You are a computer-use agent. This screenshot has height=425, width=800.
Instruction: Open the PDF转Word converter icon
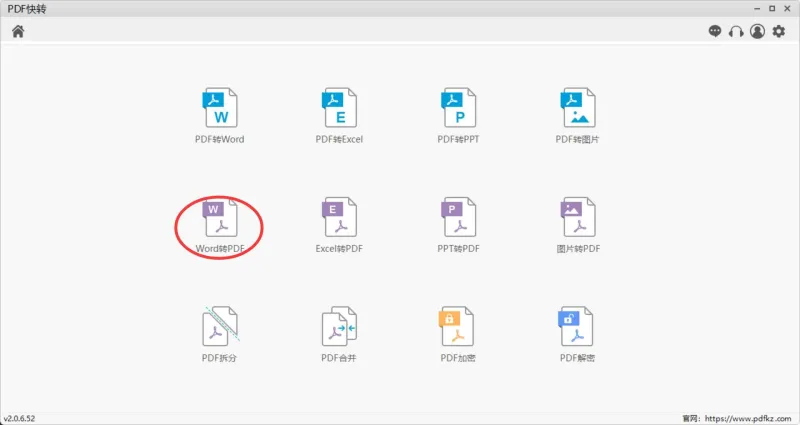tap(220, 108)
